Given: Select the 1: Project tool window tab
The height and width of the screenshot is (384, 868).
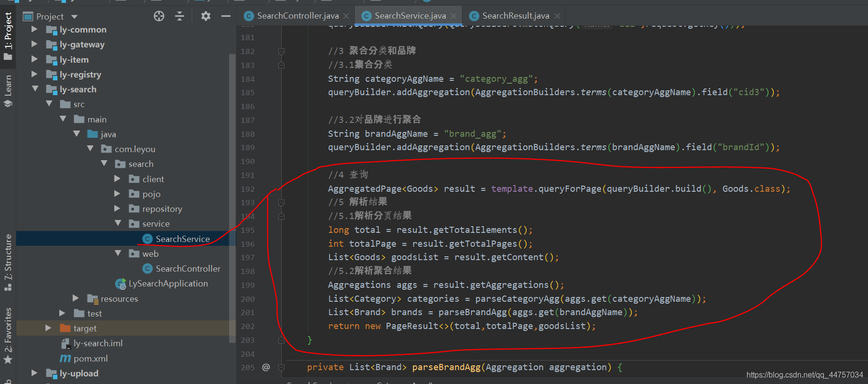Looking at the screenshot, I should [x=8, y=36].
